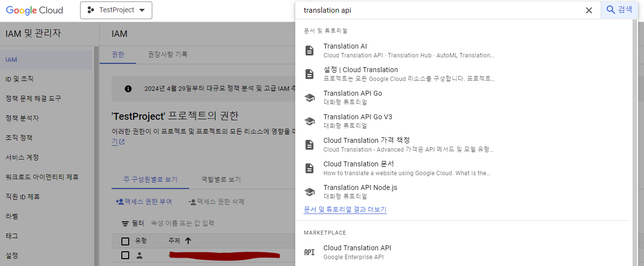The width and height of the screenshot is (644, 266).
Task: Clear the search text with the X icon
Action: click(x=589, y=10)
